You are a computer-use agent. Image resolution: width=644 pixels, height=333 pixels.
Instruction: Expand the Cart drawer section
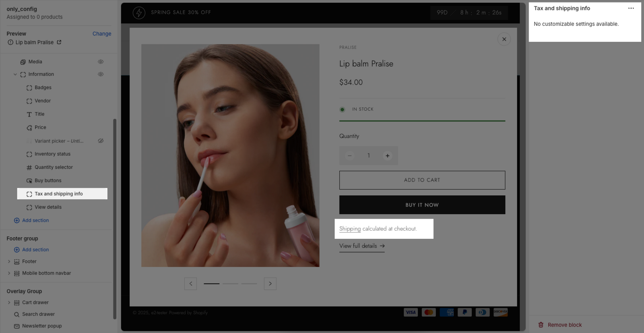tap(9, 303)
